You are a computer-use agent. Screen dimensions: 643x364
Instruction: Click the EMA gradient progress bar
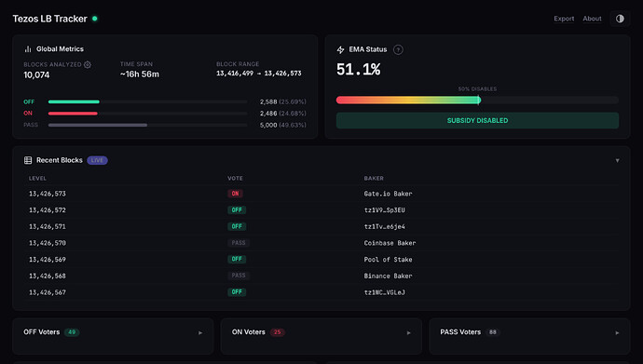(x=477, y=100)
